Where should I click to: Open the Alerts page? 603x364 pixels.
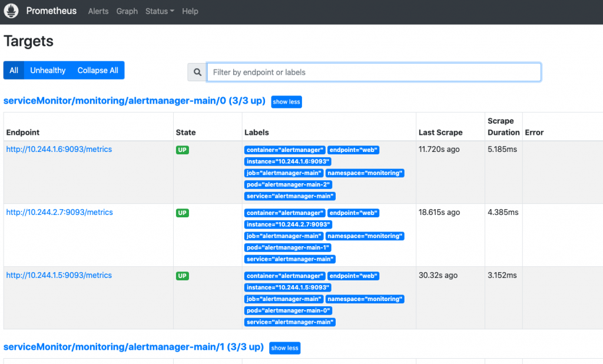[98, 11]
